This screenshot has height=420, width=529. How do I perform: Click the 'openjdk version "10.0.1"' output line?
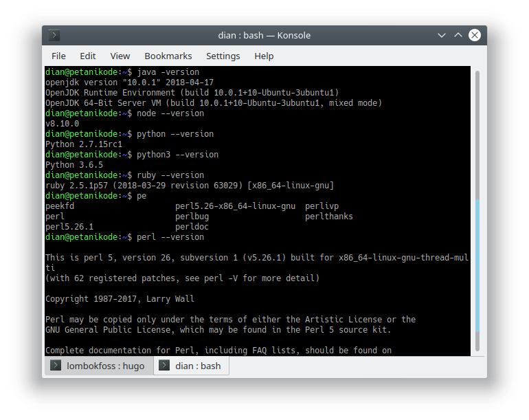click(x=130, y=82)
